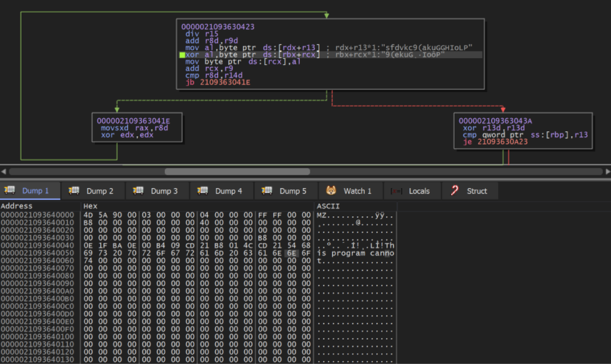
Task: Click the graph horizontal scrollbar thumb
Action: 237,171
